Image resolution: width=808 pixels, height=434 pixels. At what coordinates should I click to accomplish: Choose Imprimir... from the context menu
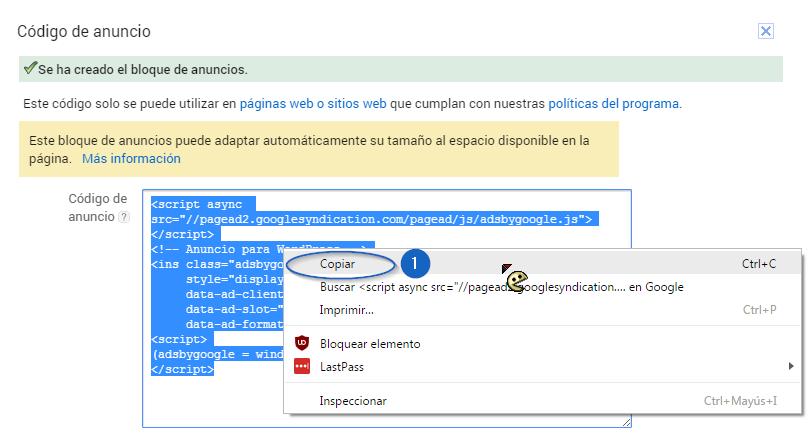pyautogui.click(x=543, y=310)
